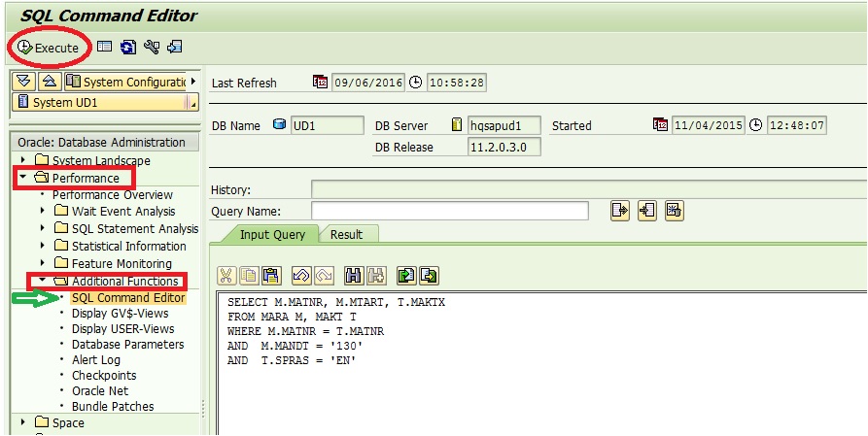The height and width of the screenshot is (436, 868).
Task: Switch to the Result tab
Action: point(347,235)
